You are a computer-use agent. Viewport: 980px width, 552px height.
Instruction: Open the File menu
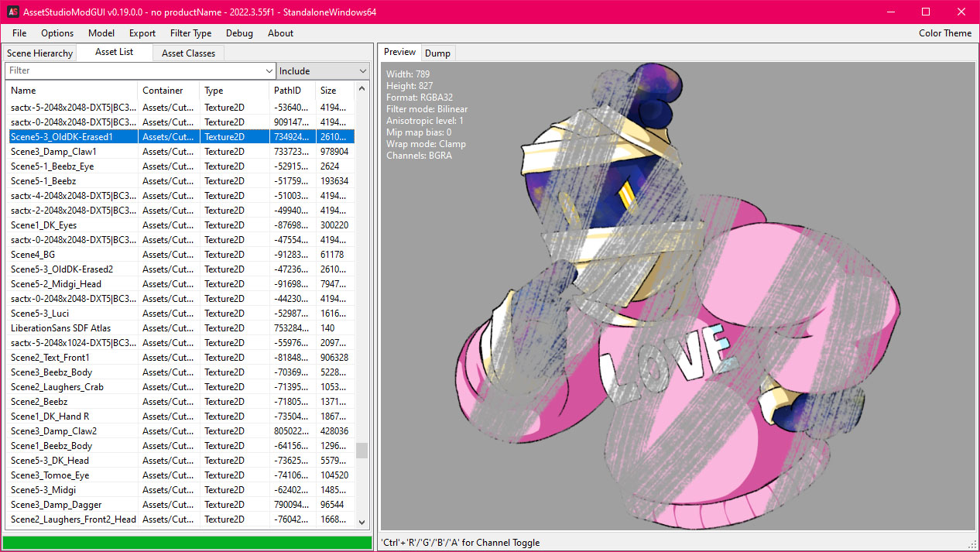pos(19,33)
